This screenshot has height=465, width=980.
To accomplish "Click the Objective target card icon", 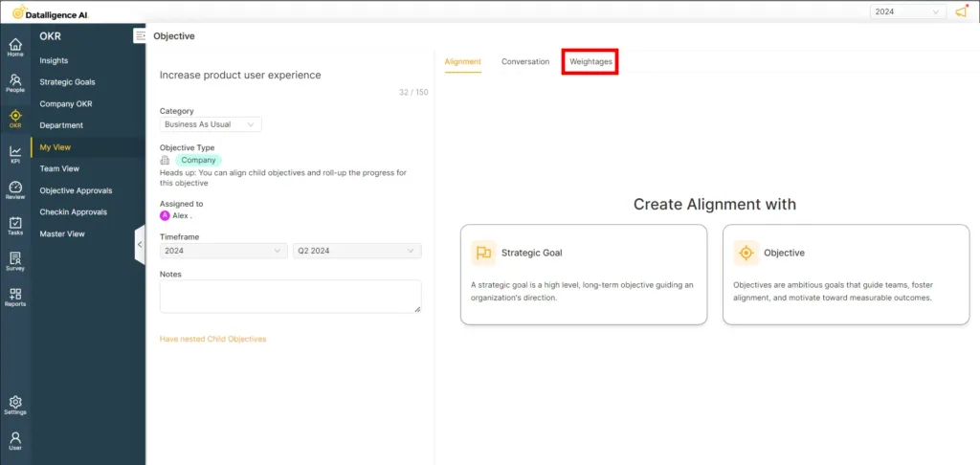I will pos(746,254).
